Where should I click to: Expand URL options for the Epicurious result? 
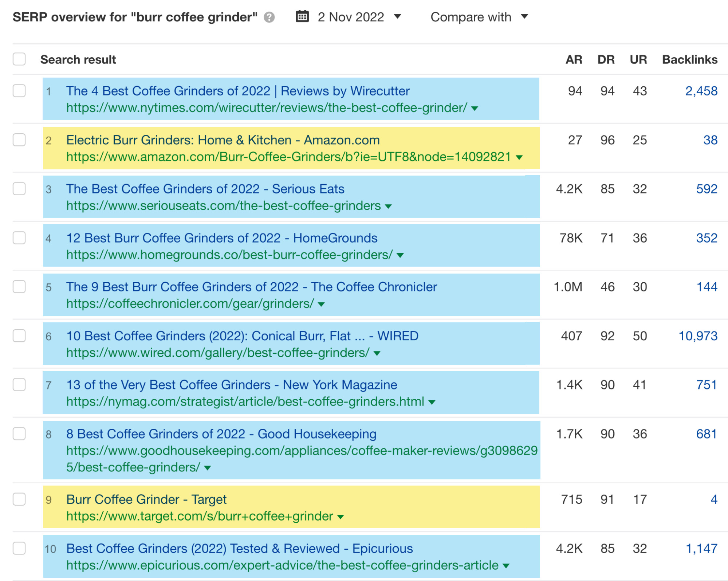tap(505, 565)
